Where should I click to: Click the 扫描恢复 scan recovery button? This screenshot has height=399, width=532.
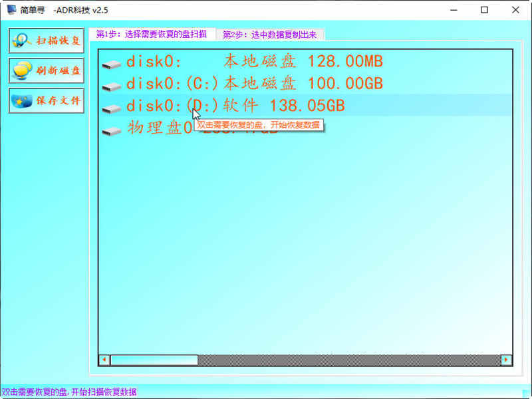(x=46, y=41)
